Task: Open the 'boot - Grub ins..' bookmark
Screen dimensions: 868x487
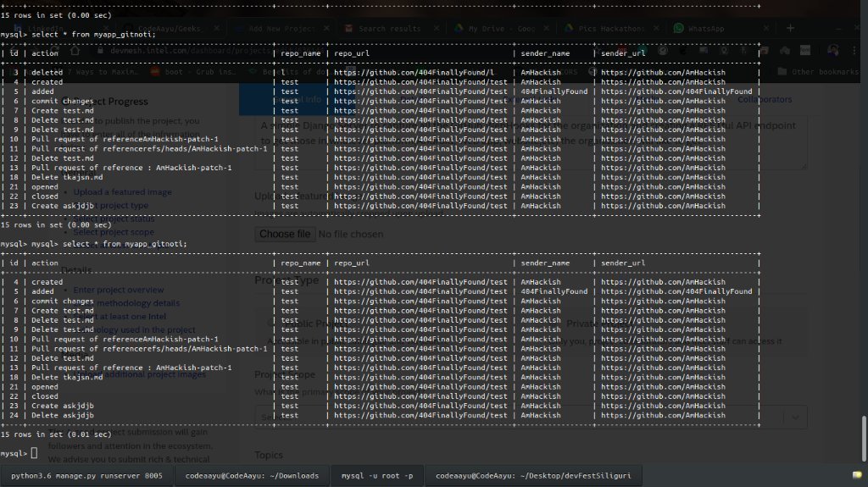Action: 192,72
